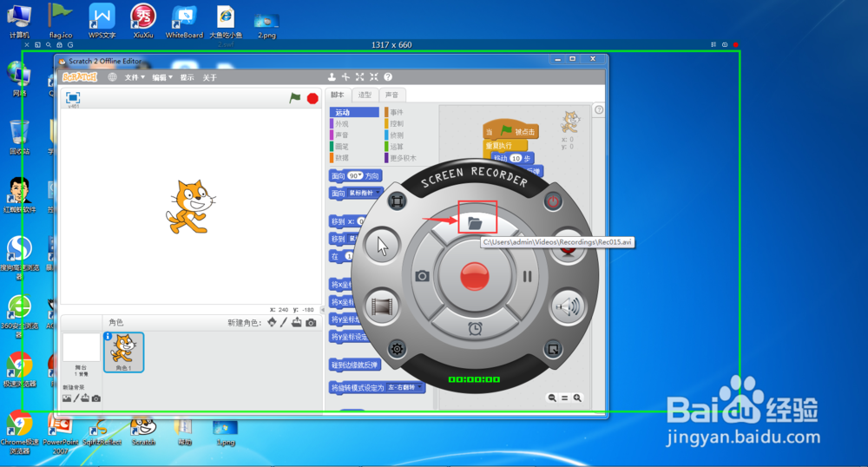Viewport: 868px width, 467px height.
Task: Select the 声音 block category in palette
Action: click(354, 135)
